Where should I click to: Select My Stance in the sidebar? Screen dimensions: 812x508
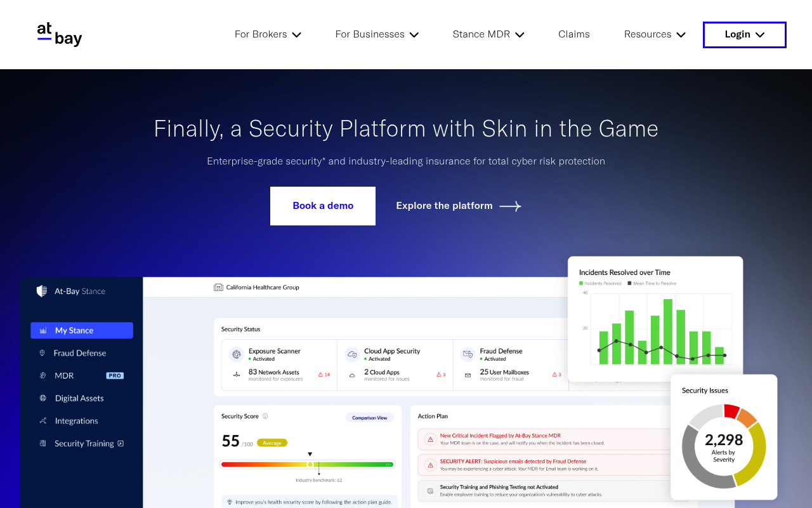(82, 330)
